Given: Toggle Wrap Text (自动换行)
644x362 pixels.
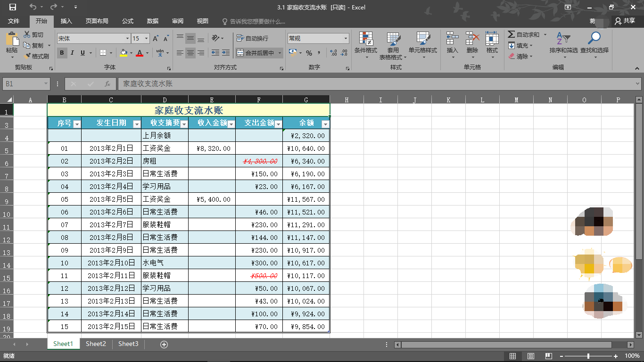Looking at the screenshot, I should click(x=252, y=38).
